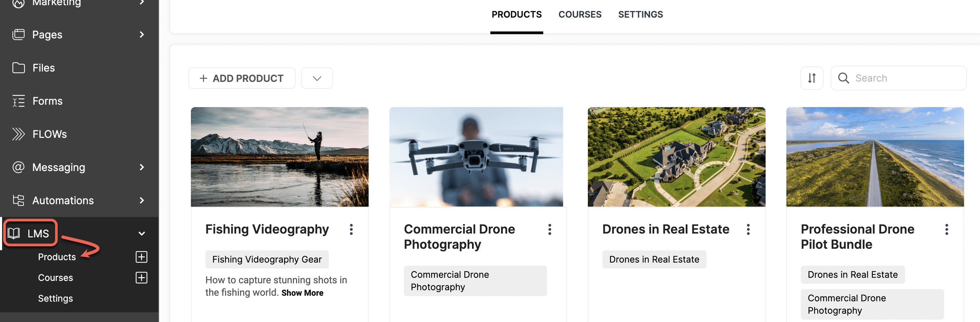This screenshot has width=980, height=322.
Task: Click the sort order arrows icon
Action: pos(812,78)
